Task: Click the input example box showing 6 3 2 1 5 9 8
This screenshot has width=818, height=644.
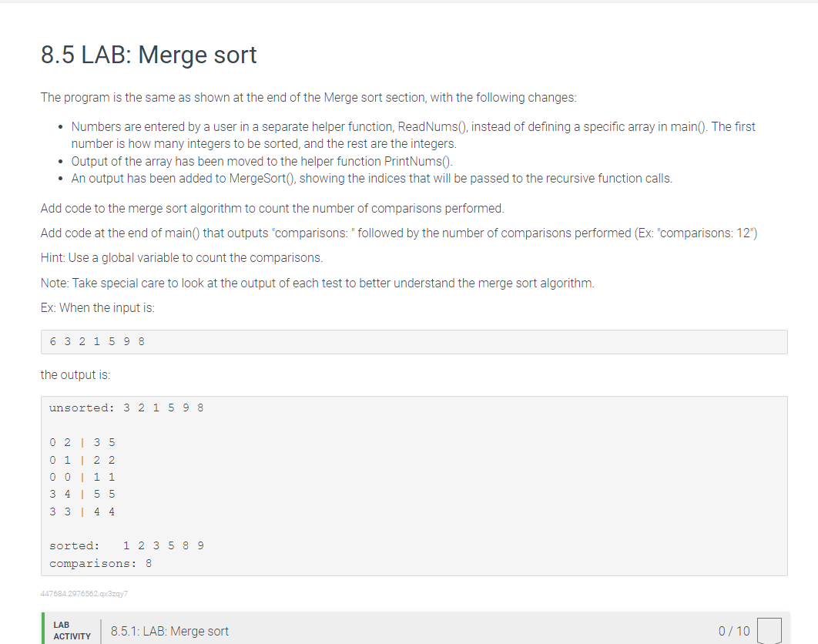Action: (x=414, y=341)
